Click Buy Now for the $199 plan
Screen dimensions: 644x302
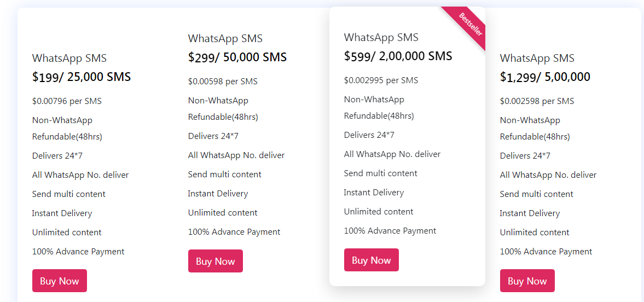pyautogui.click(x=60, y=281)
